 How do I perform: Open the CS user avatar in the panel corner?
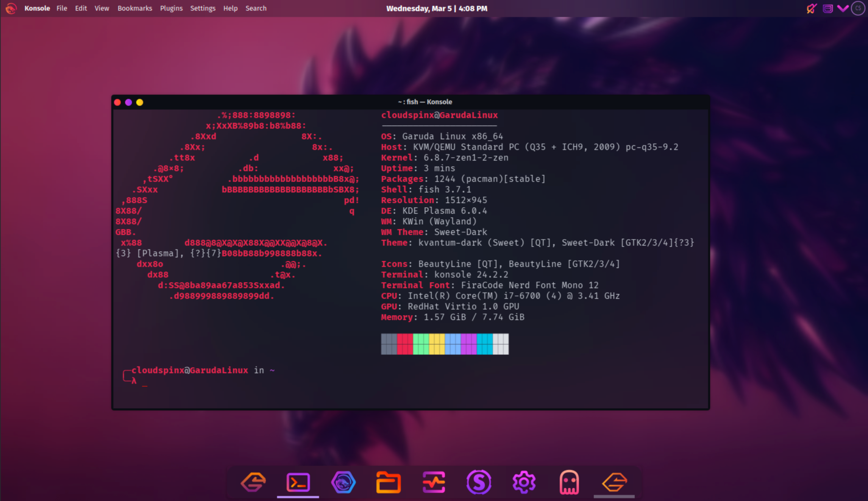858,8
